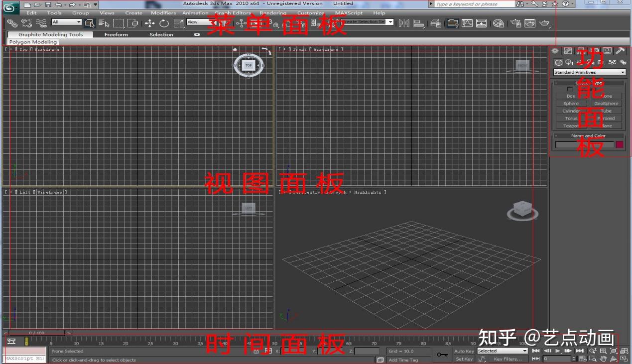Switch to the Freeform ribbon tab
The image size is (632, 364).
tap(116, 34)
